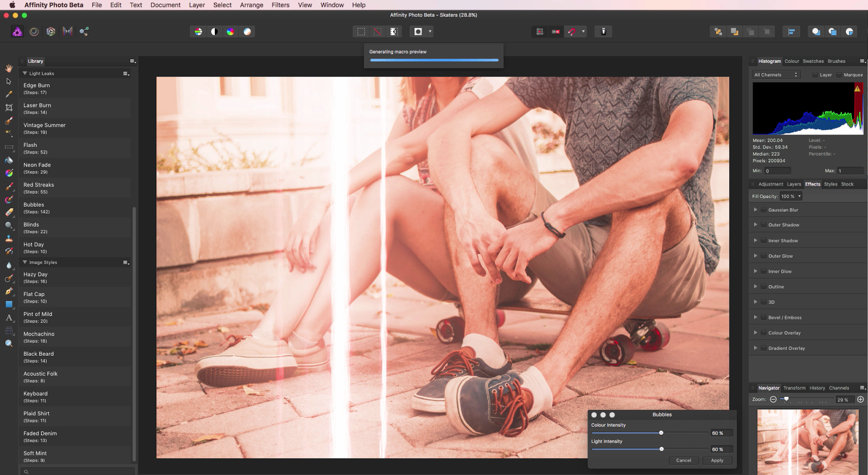Click the Alignment toolbar icon

(792, 31)
